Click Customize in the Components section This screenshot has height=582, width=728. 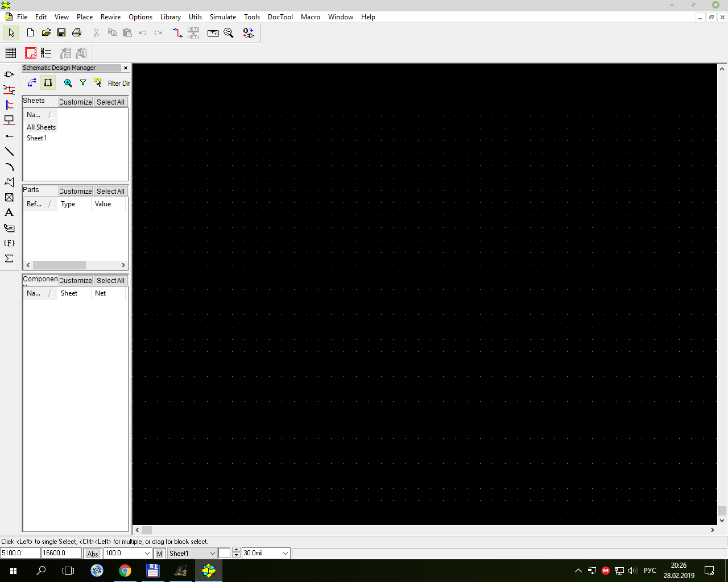(x=75, y=281)
